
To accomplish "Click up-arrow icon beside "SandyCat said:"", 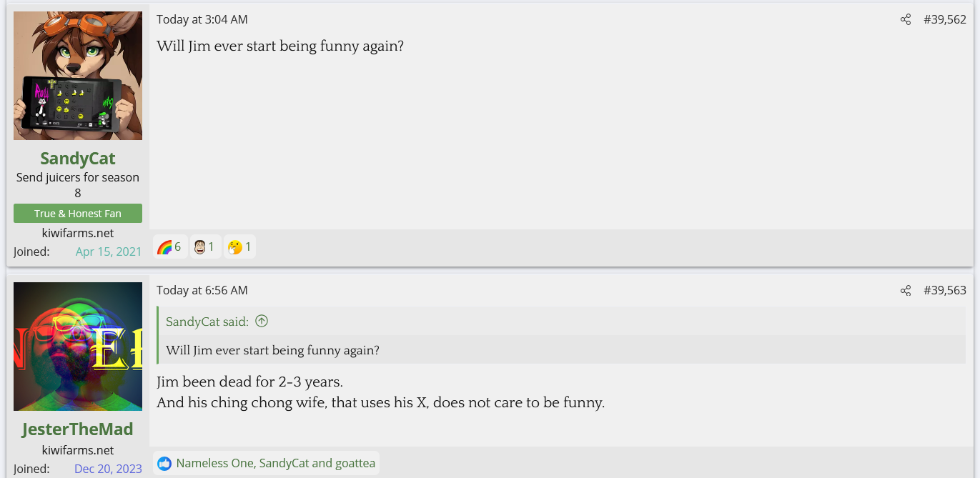I will [262, 322].
